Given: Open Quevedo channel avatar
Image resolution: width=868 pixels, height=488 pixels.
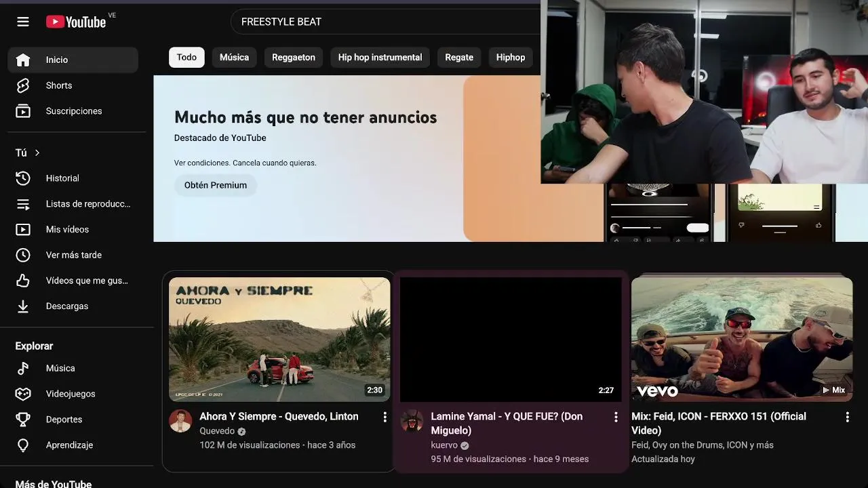Looking at the screenshot, I should (x=180, y=421).
